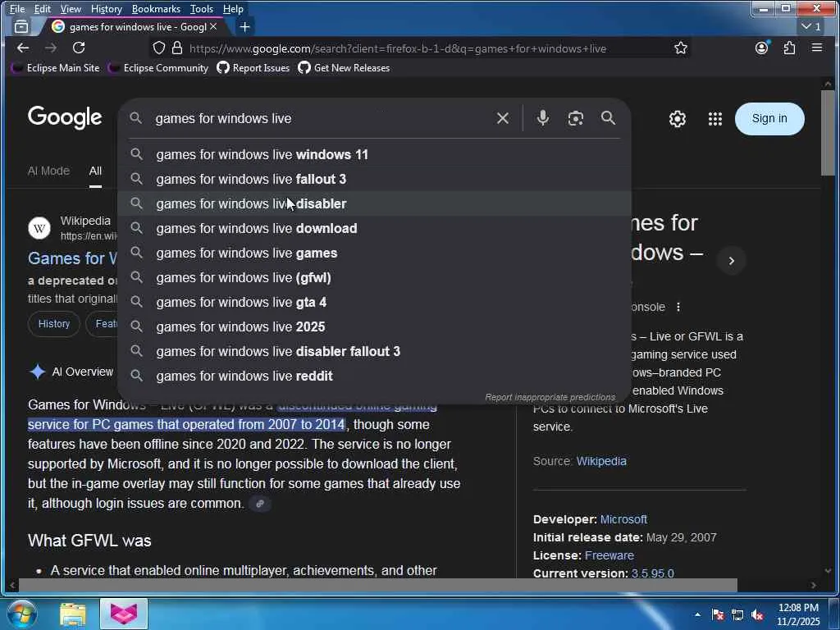
Task: Go back with the back arrow
Action: coord(22,48)
